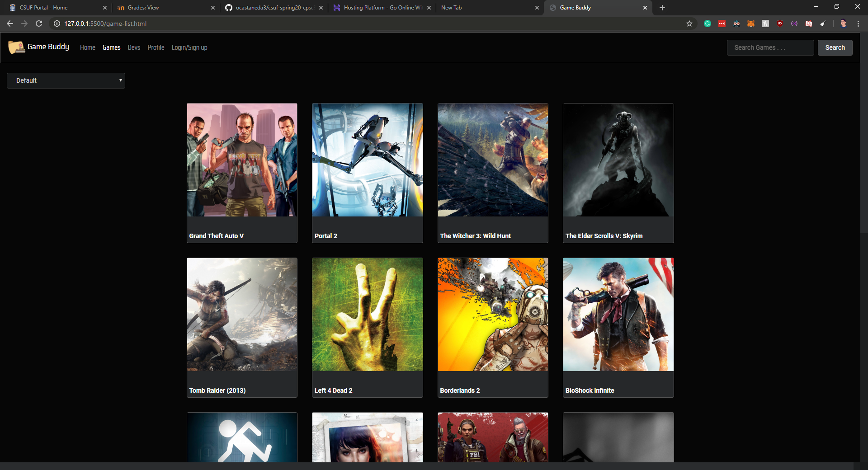
Task: Open the Honey extension icon
Action: [x=765, y=23]
